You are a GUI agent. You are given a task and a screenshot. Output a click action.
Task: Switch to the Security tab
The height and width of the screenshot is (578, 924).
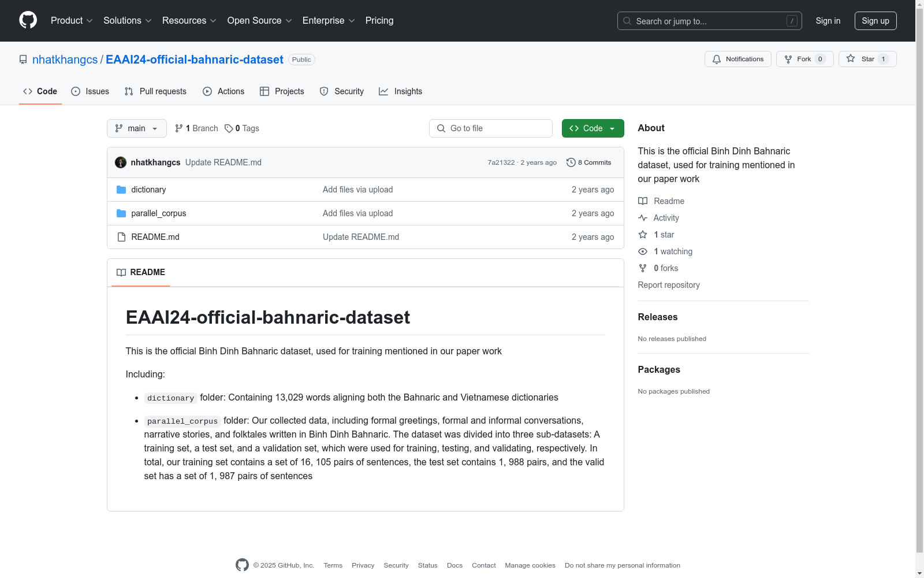(x=342, y=91)
